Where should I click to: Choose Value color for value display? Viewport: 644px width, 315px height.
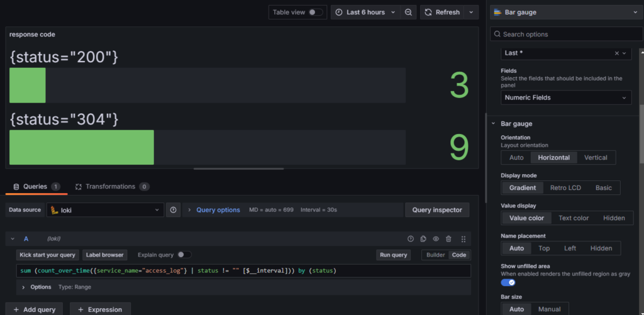526,218
